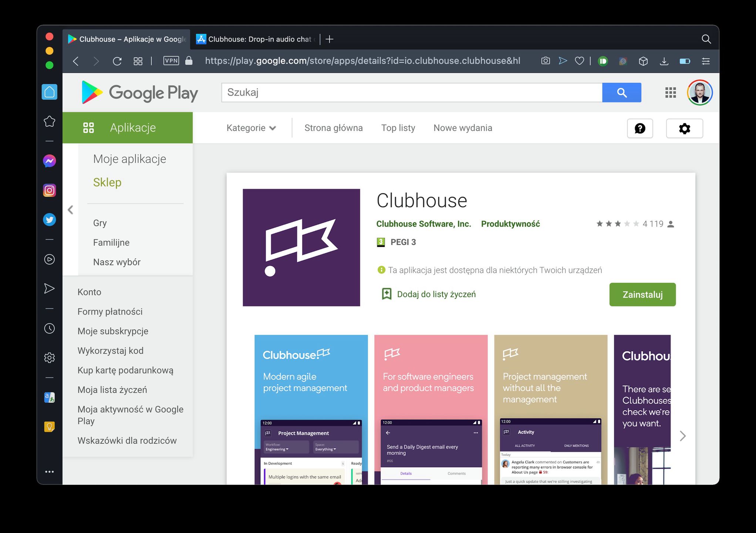This screenshot has width=756, height=533.
Task: Open Moje aplikacje
Action: tap(129, 159)
